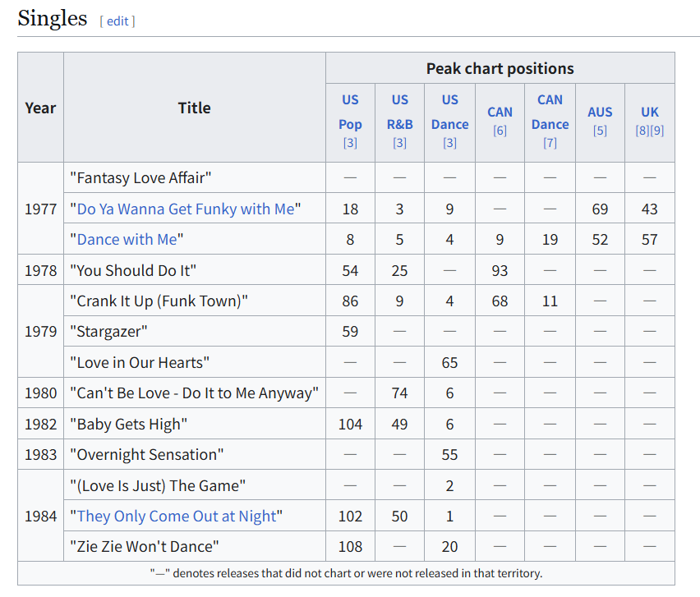Click the AUS chart header link
The height and width of the screenshot is (597, 700).
600,112
